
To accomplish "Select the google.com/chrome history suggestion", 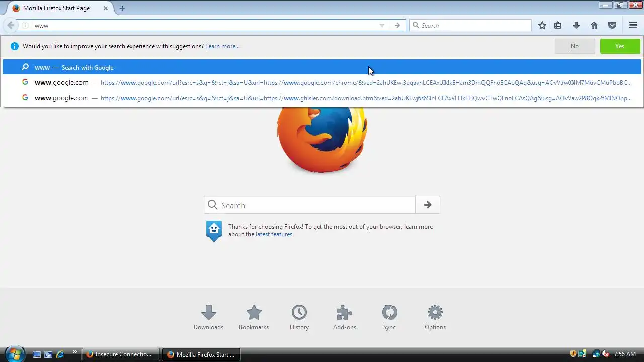I will pos(322,82).
